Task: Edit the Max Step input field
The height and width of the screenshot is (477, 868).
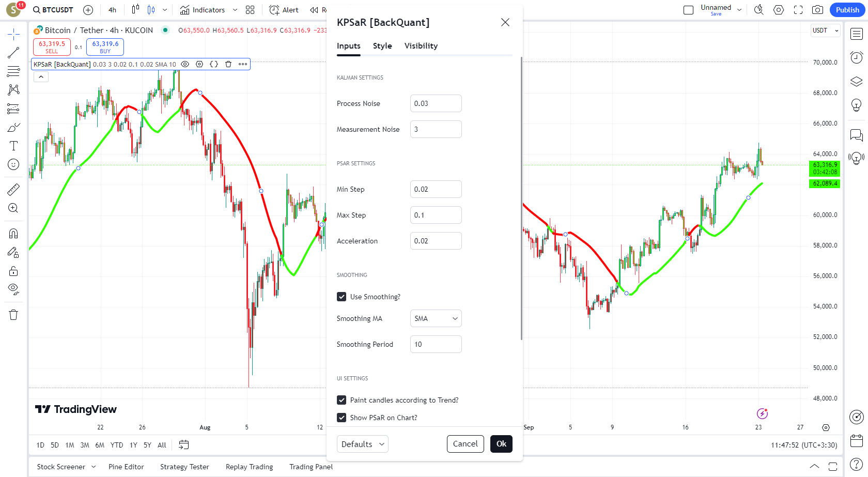Action: click(x=436, y=215)
